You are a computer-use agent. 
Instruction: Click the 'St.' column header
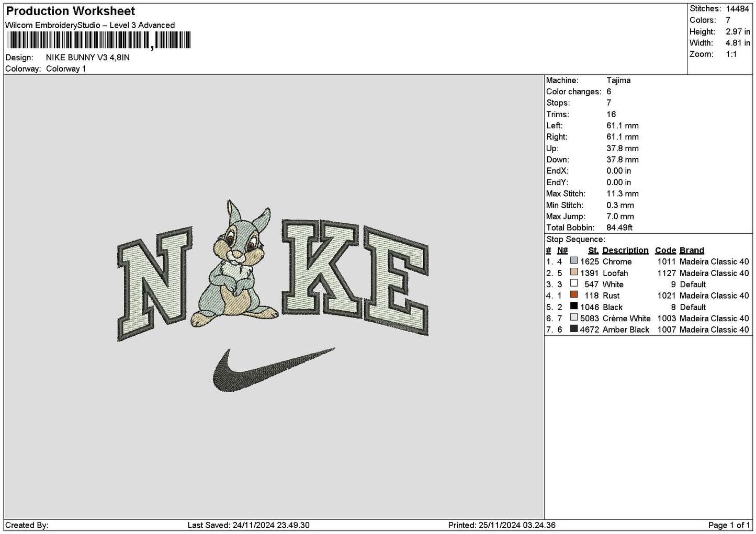click(593, 251)
